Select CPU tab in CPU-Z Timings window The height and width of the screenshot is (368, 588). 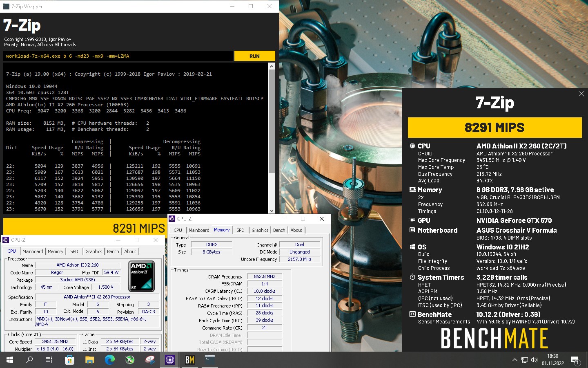point(178,230)
